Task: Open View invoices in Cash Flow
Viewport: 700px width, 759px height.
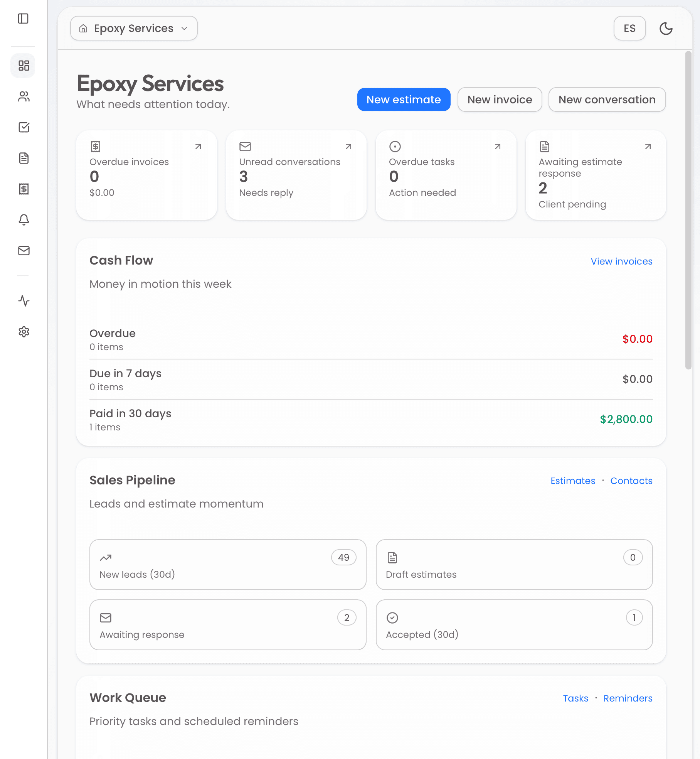Action: [x=621, y=261]
